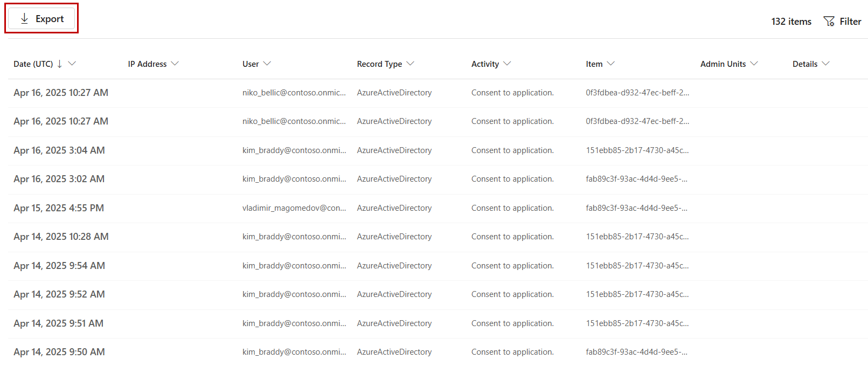Select the Apr 14, 2025 9:54 AM entry

59,266
